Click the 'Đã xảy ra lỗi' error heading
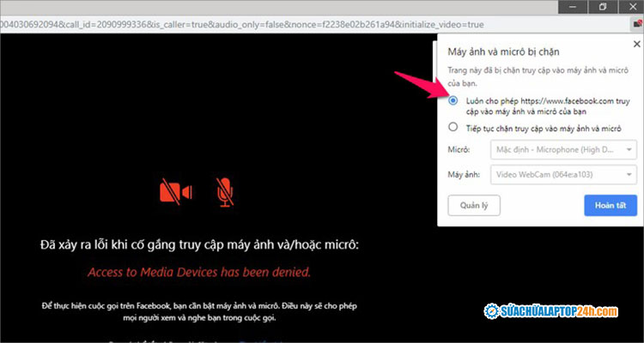Viewport: 644px width, 343px height. (199, 245)
